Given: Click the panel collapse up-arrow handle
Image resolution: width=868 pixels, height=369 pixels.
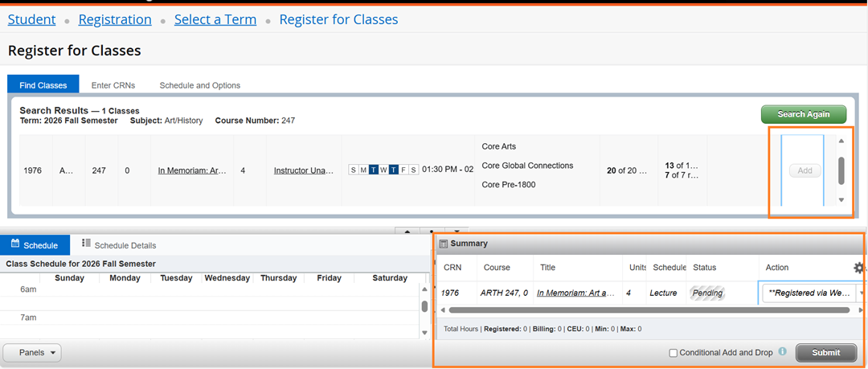Looking at the screenshot, I should tap(407, 231).
